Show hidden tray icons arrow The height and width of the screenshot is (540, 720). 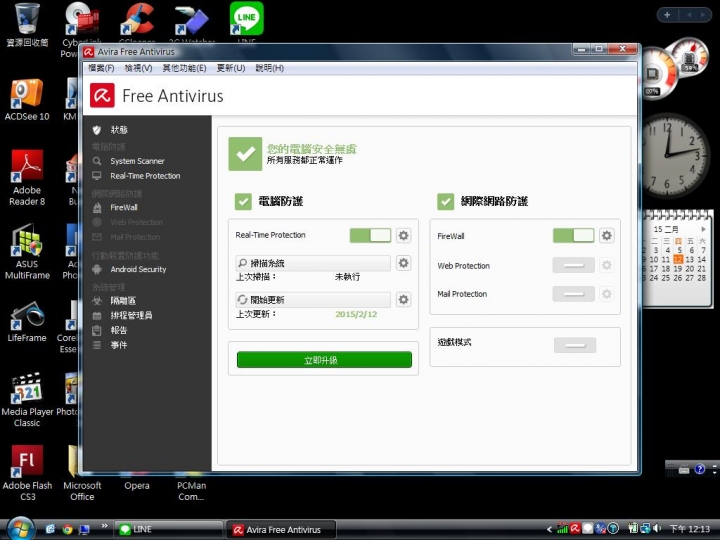(549, 529)
